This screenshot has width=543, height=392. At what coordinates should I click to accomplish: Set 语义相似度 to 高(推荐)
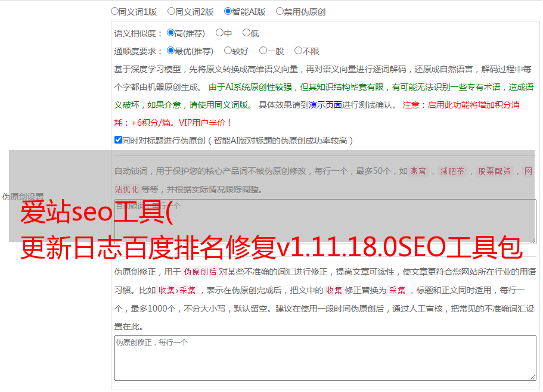point(170,33)
